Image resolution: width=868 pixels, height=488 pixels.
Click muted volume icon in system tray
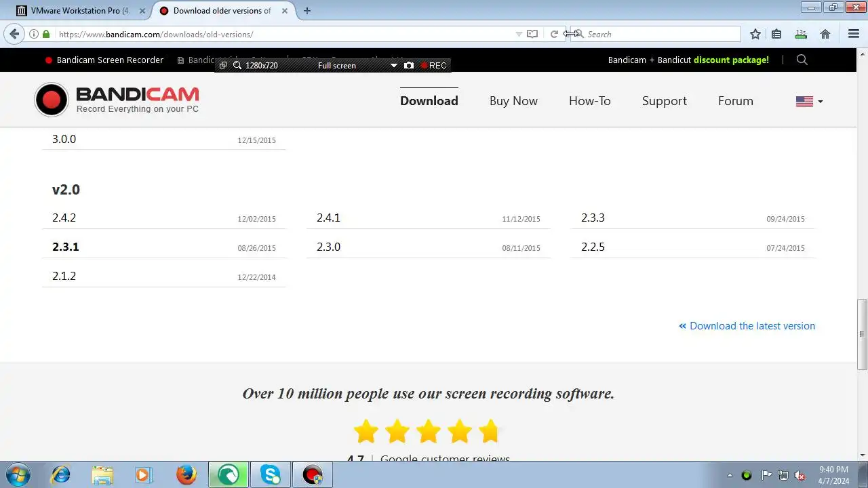click(800, 475)
